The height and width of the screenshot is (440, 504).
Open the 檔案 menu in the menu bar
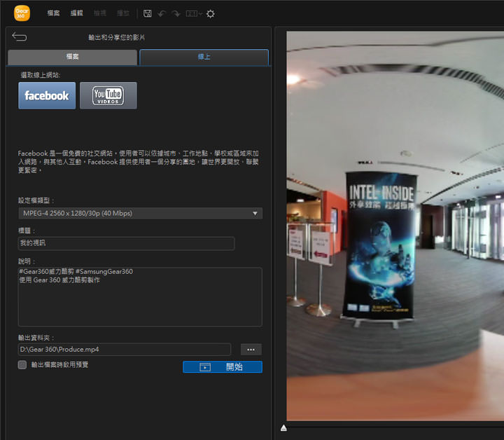click(x=53, y=13)
